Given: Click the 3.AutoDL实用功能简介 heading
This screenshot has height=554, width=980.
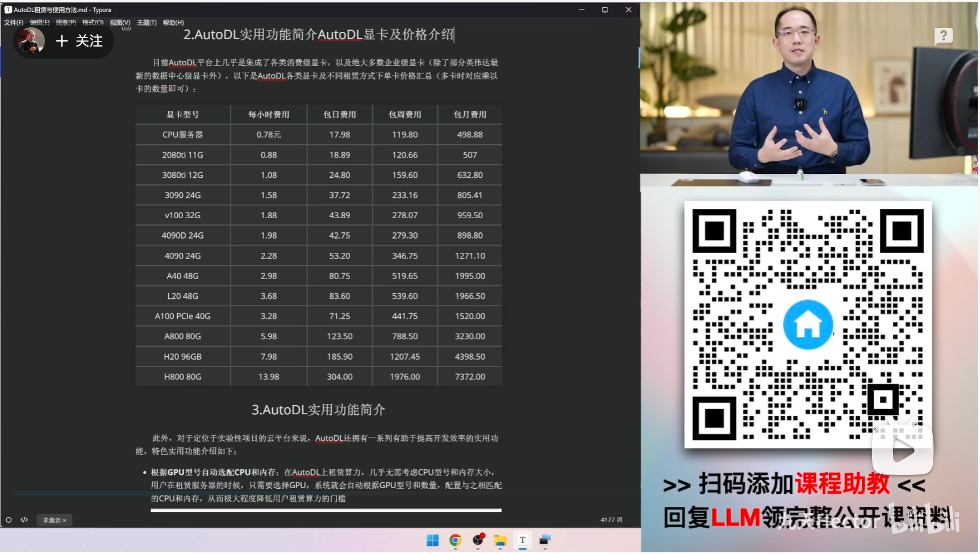Looking at the screenshot, I should pos(318,410).
